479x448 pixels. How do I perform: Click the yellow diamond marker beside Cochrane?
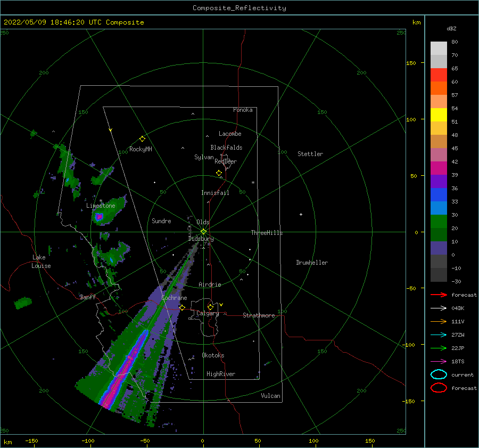coord(183,307)
